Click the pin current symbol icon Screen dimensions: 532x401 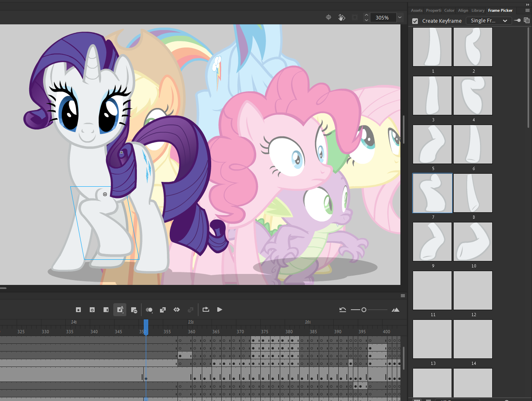pos(517,20)
